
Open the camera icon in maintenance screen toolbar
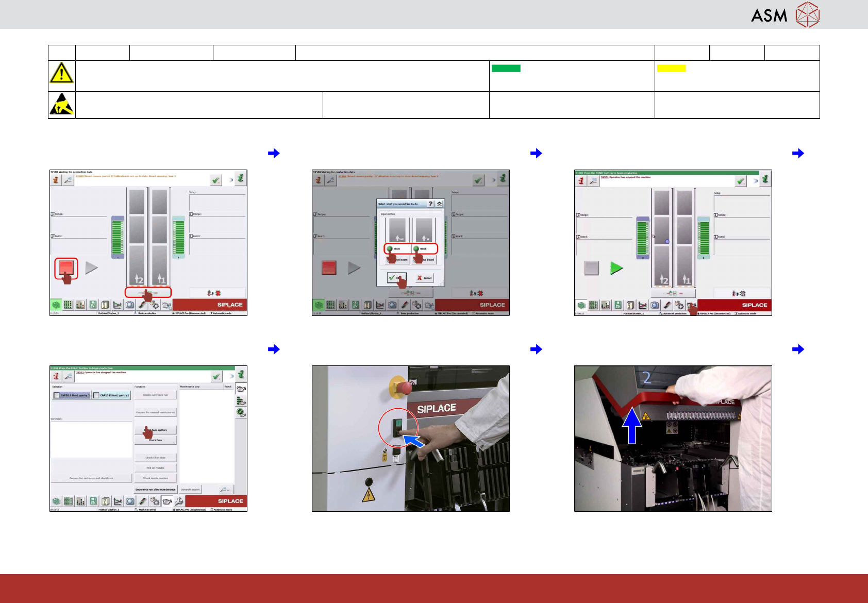tap(130, 501)
